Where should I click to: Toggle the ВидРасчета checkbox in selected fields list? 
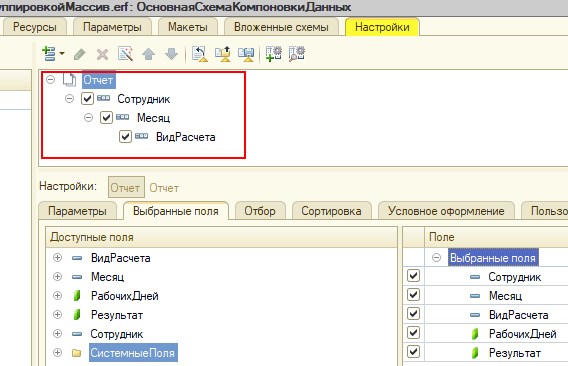coord(413,313)
